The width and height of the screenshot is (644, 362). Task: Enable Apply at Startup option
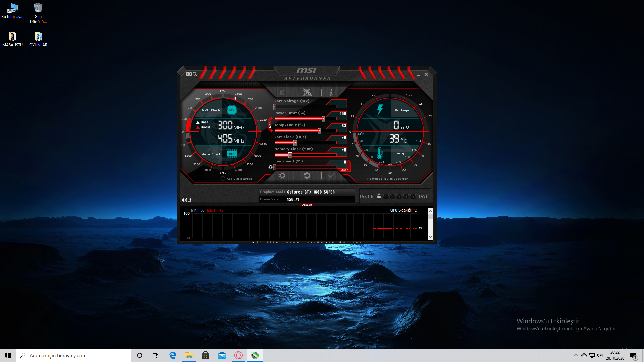[223, 179]
